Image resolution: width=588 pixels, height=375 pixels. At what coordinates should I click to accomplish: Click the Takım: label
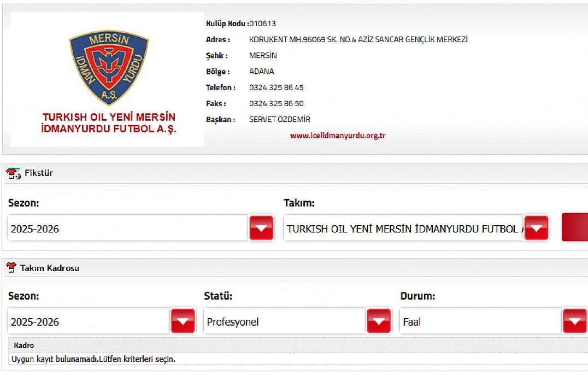click(299, 203)
